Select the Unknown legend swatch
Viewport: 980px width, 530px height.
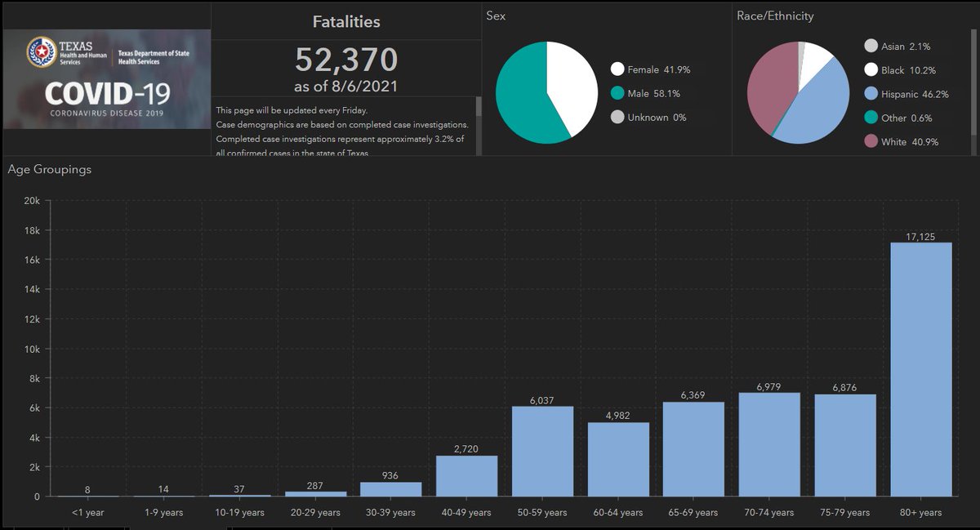click(x=617, y=117)
